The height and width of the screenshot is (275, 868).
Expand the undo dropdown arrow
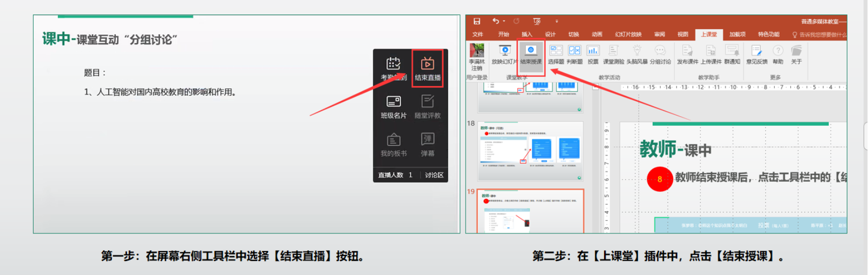[504, 21]
